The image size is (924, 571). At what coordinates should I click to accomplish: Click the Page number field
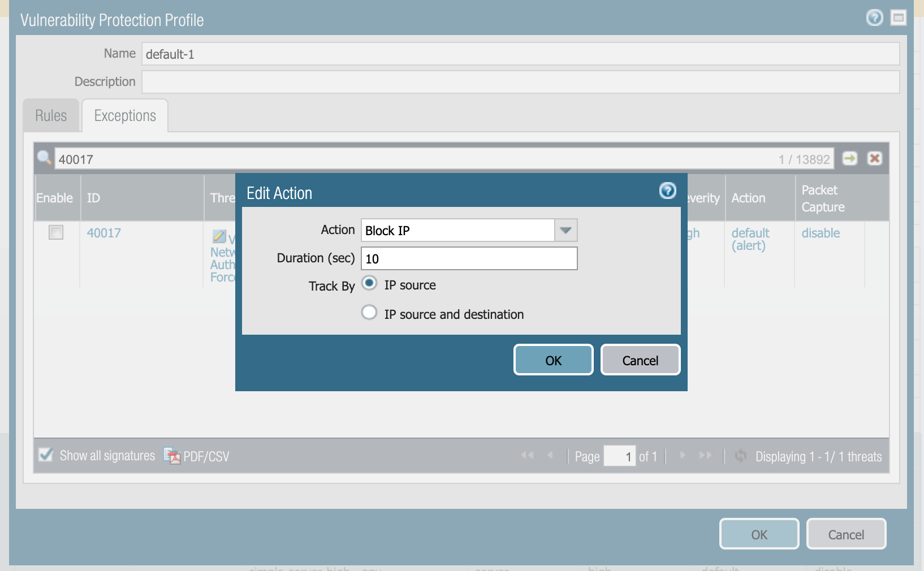click(x=620, y=456)
